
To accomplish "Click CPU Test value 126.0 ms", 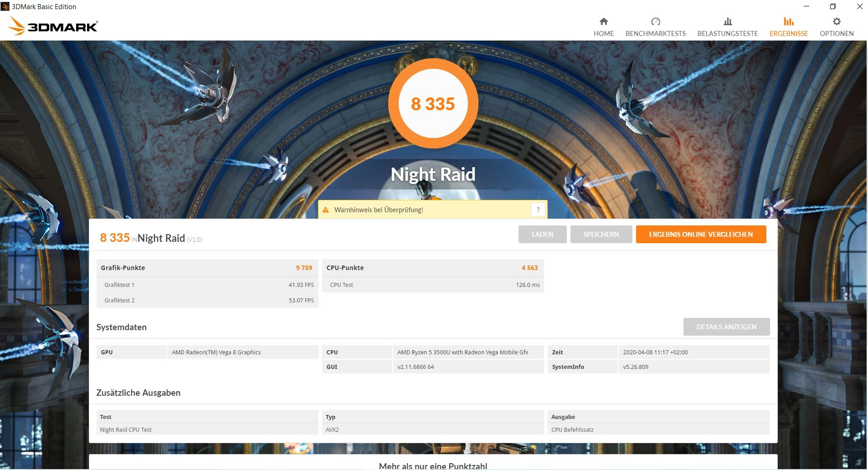I will click(528, 285).
